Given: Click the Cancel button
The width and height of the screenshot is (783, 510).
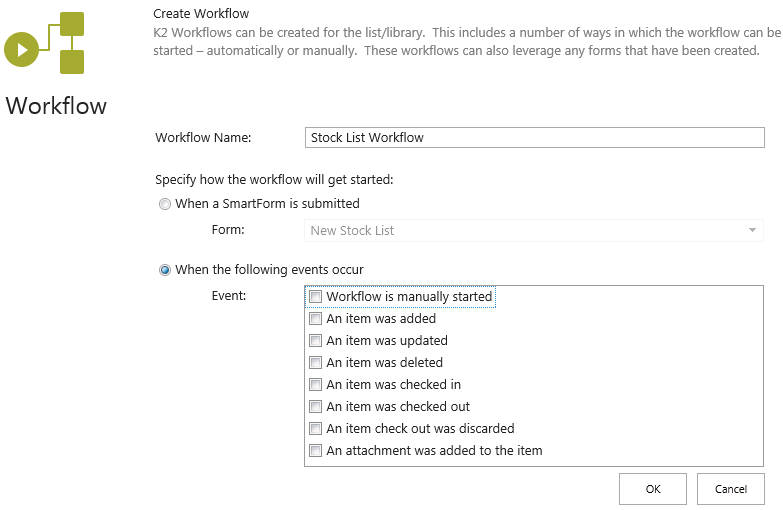Looking at the screenshot, I should pyautogui.click(x=731, y=489).
